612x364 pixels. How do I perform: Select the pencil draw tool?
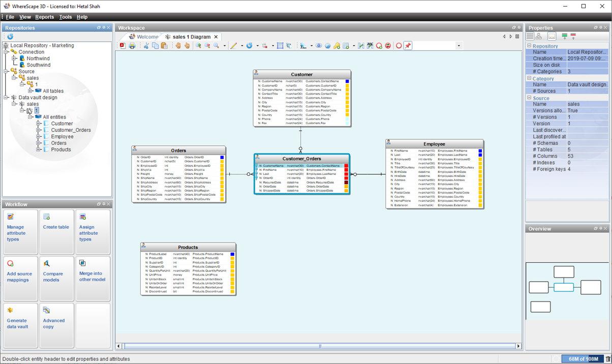pyautogui.click(x=233, y=46)
